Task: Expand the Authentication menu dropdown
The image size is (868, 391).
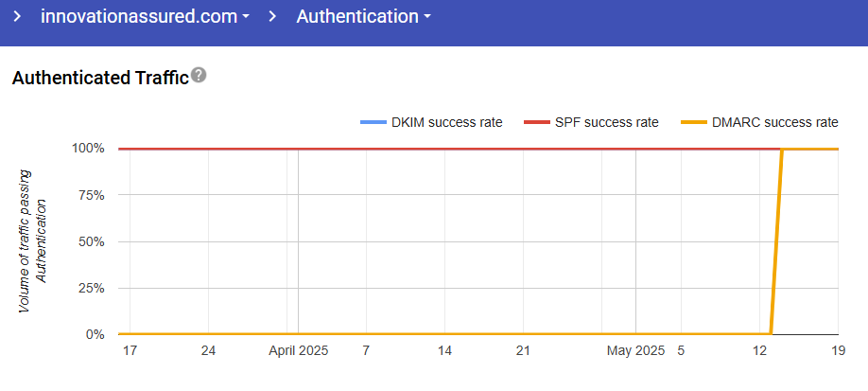Action: 363,17
